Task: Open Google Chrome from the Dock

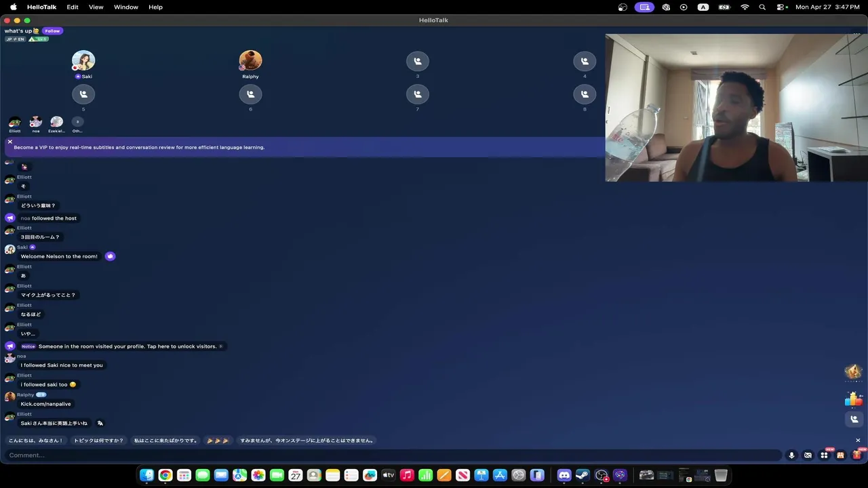Action: [165, 475]
